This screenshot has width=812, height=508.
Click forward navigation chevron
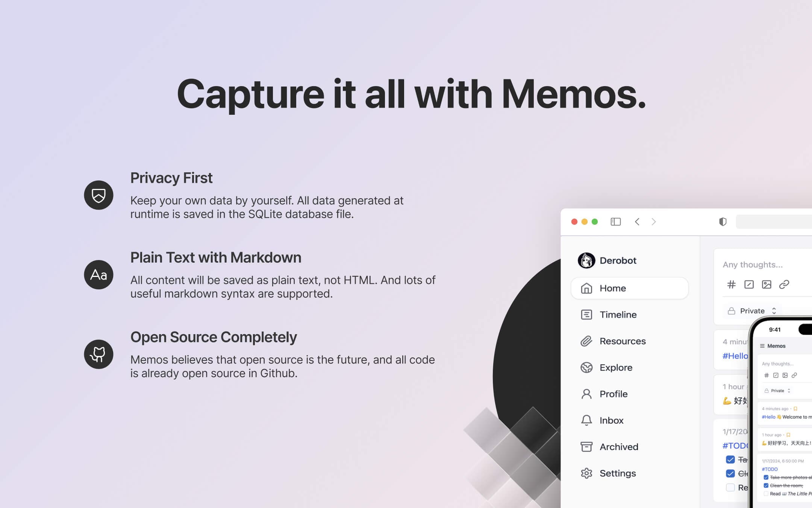tap(654, 221)
